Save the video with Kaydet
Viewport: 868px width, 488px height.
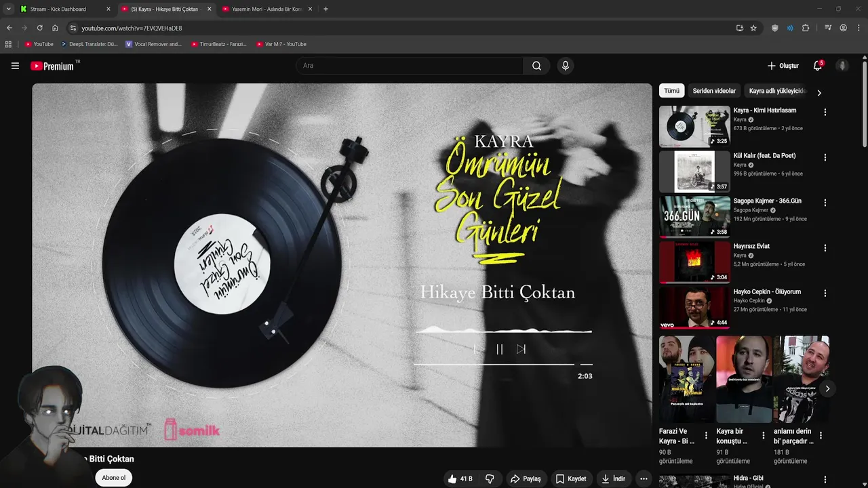tap(571, 479)
